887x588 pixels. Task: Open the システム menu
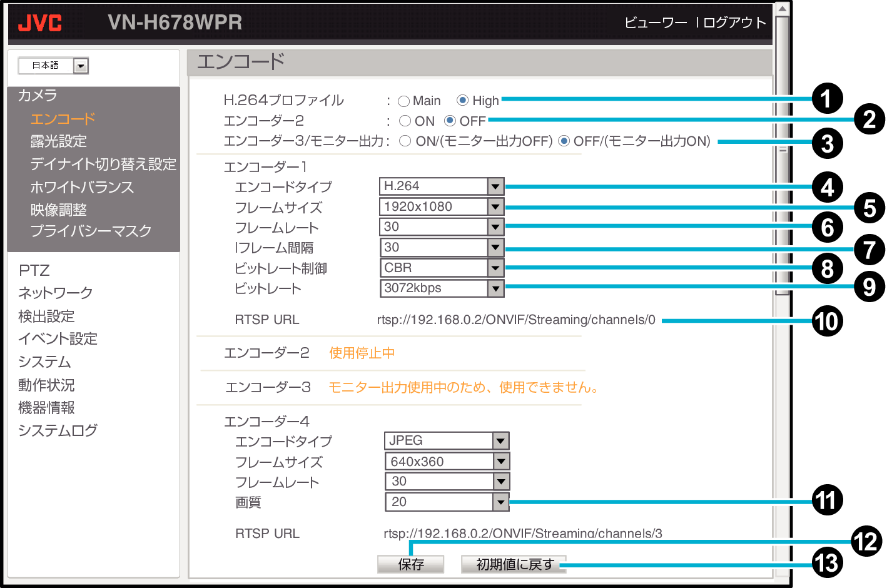tap(44, 362)
